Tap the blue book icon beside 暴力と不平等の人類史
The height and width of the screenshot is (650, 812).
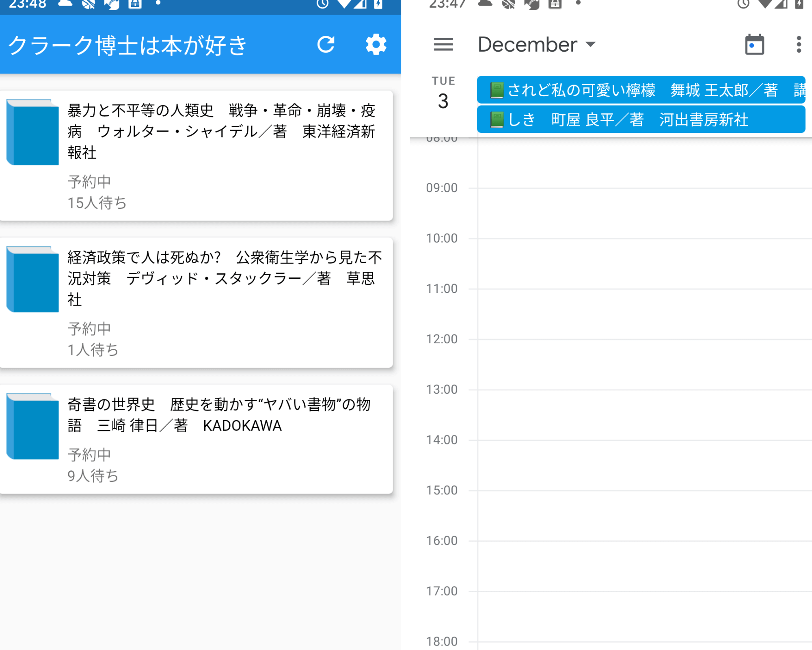32,132
